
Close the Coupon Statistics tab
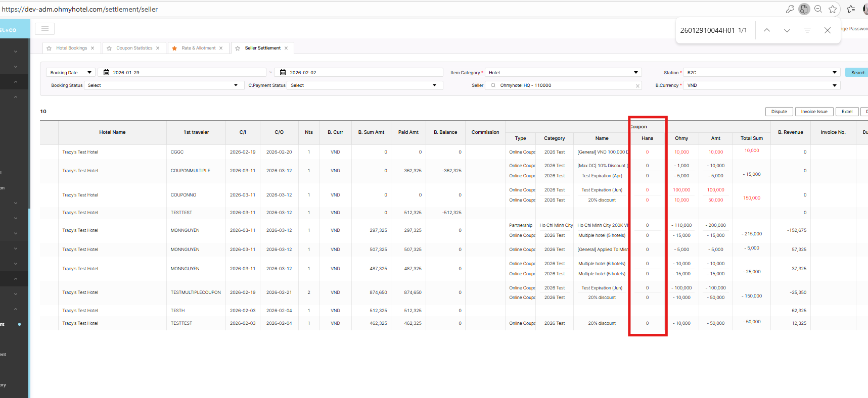[158, 48]
